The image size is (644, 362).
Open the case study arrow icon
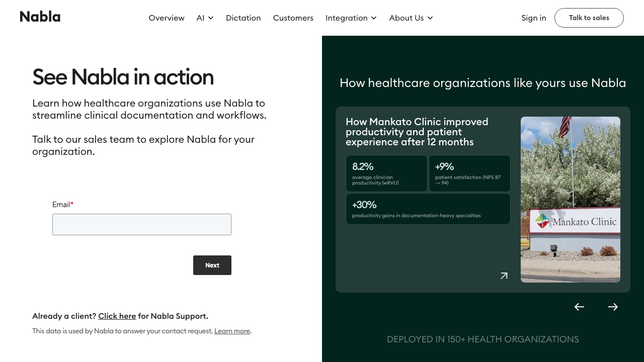(x=504, y=276)
